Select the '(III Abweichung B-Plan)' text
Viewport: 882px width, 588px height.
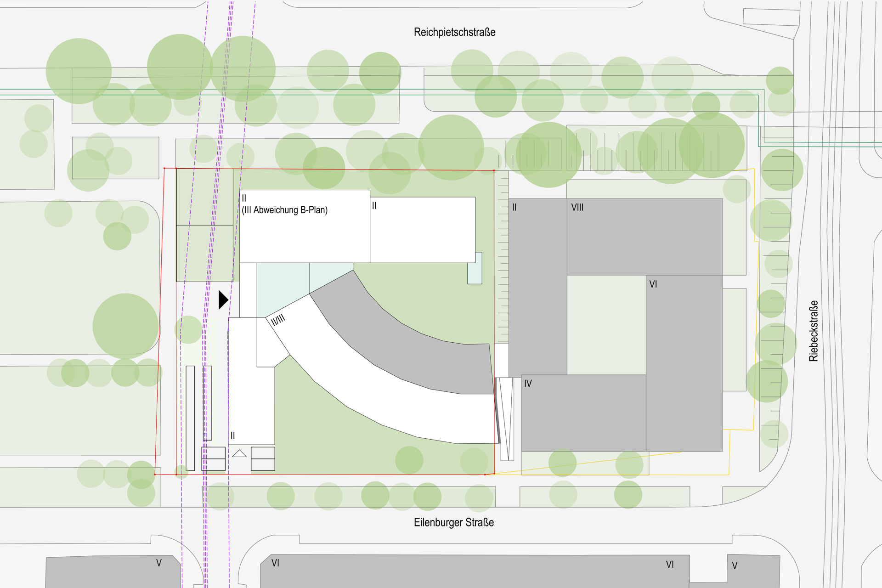(x=284, y=210)
